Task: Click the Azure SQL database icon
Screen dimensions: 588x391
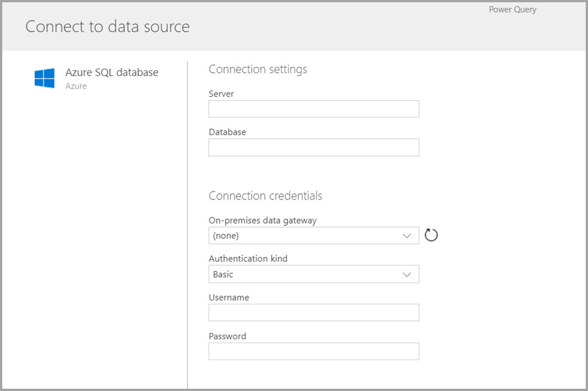Action: coord(44,78)
